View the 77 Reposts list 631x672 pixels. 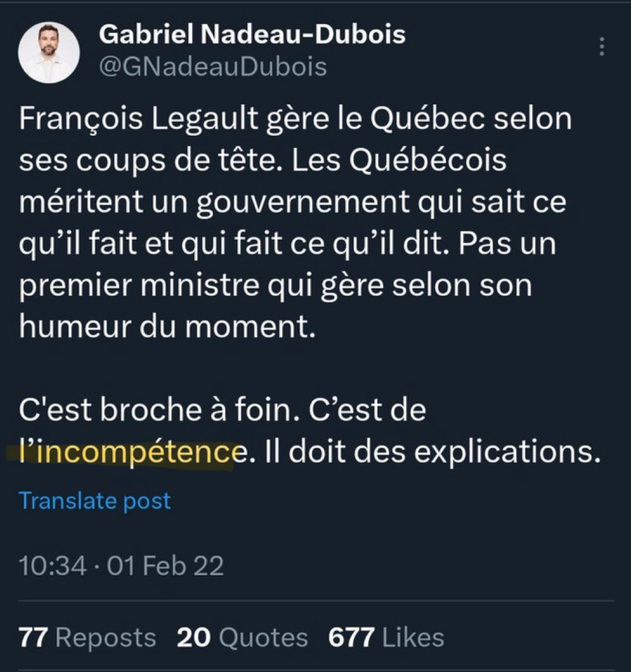point(88,638)
